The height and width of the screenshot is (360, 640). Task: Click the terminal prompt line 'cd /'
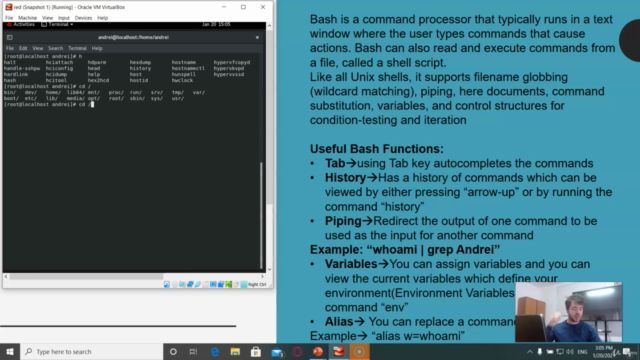click(x=49, y=104)
